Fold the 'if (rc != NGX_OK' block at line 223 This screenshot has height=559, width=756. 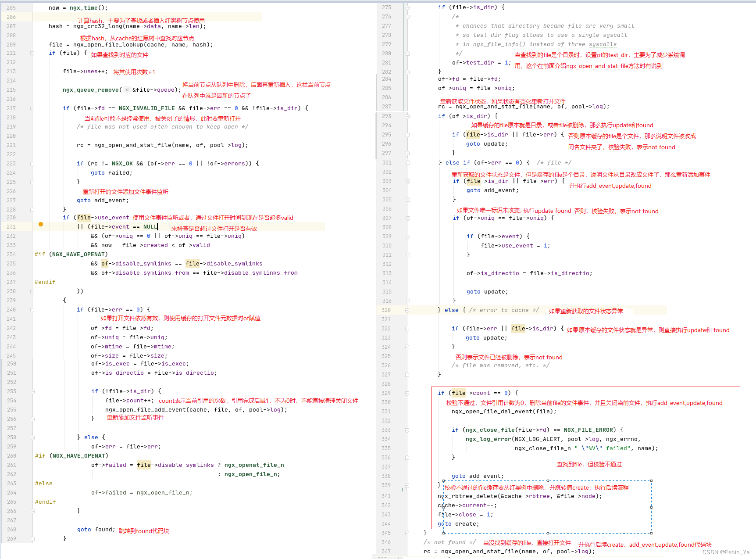[x=32, y=164]
